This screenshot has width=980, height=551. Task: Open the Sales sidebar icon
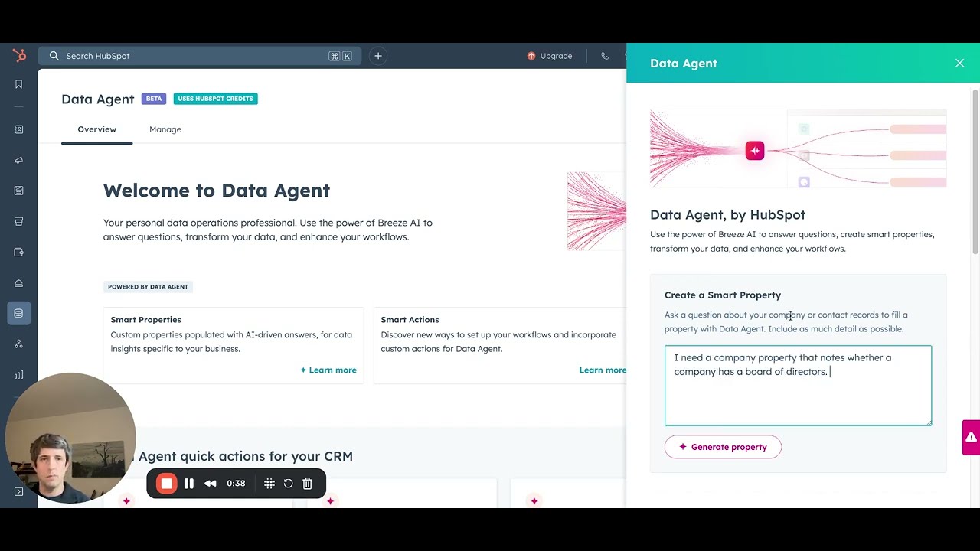pyautogui.click(x=19, y=221)
